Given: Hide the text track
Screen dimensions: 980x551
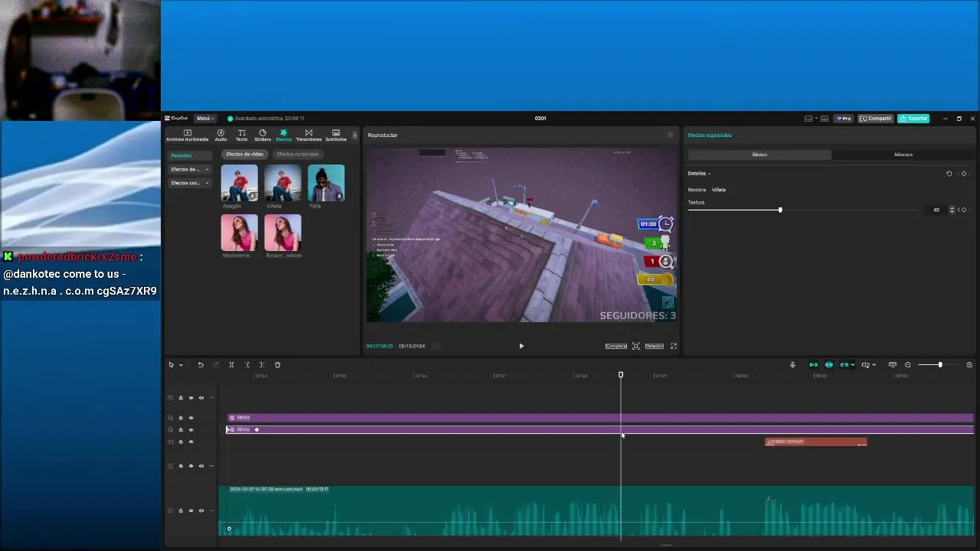Looking at the screenshot, I should 191,442.
